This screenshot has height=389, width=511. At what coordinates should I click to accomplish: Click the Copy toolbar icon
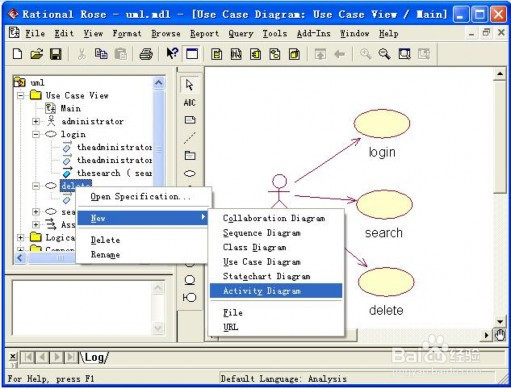(101, 54)
